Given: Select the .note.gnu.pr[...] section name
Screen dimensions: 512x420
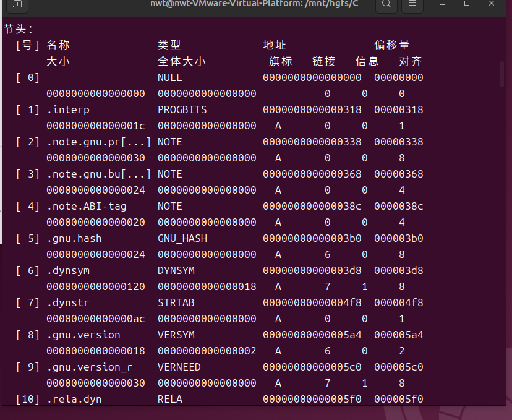Looking at the screenshot, I should 98,142.
